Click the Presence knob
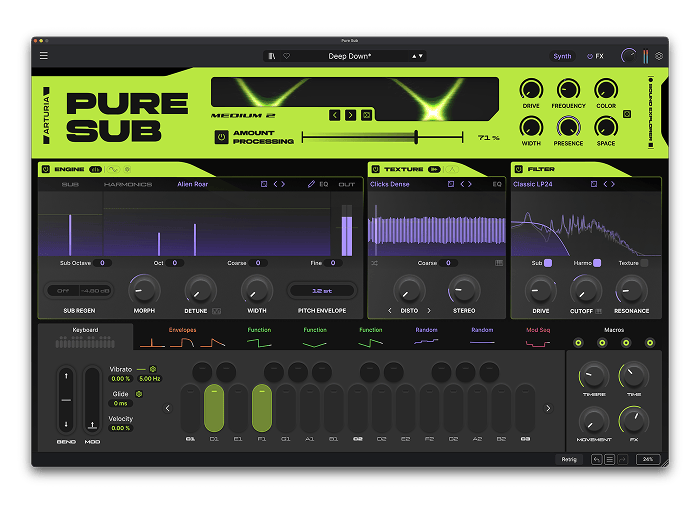 click(568, 127)
